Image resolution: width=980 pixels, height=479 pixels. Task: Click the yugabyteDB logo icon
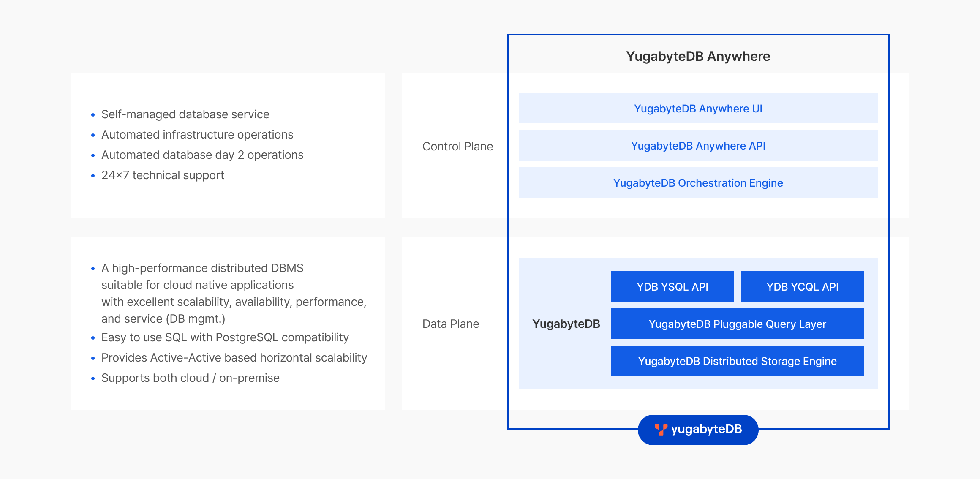click(x=661, y=430)
